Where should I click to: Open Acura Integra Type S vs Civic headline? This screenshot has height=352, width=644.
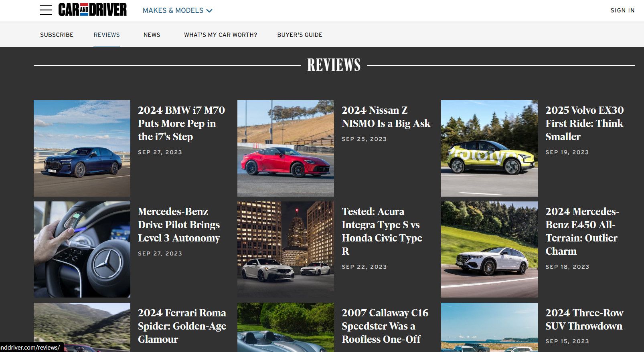coord(382,231)
